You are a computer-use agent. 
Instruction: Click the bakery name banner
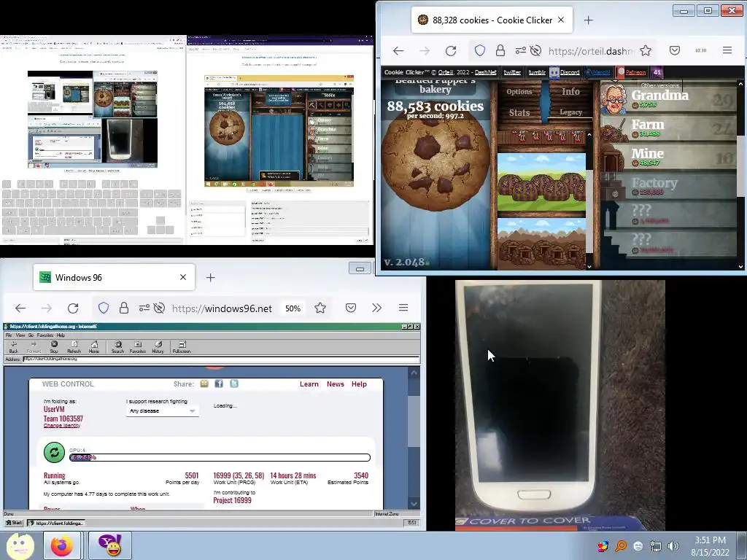pos(435,86)
